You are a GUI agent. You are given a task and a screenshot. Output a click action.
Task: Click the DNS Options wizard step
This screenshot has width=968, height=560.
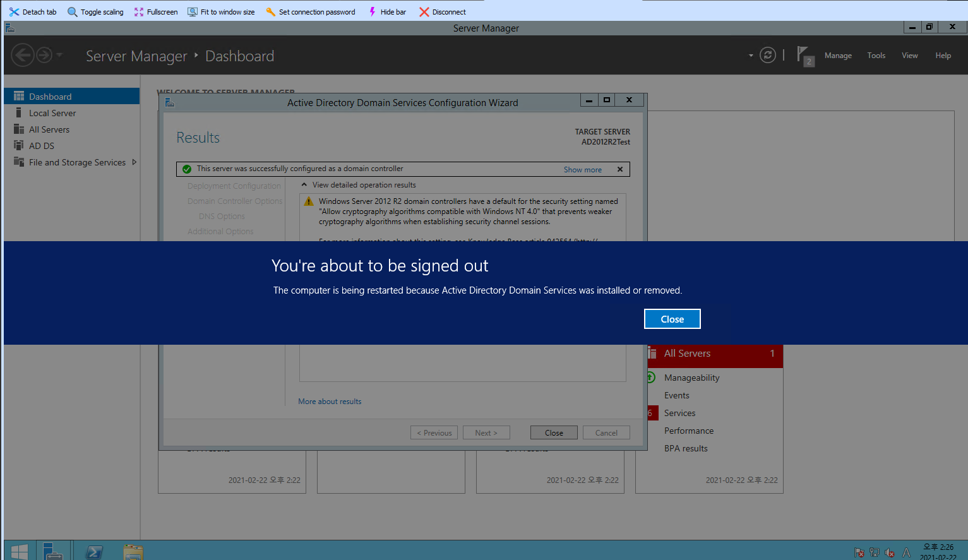[222, 217]
